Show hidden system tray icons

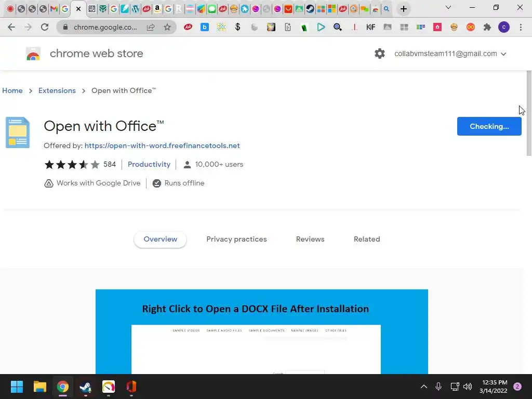[424, 387]
